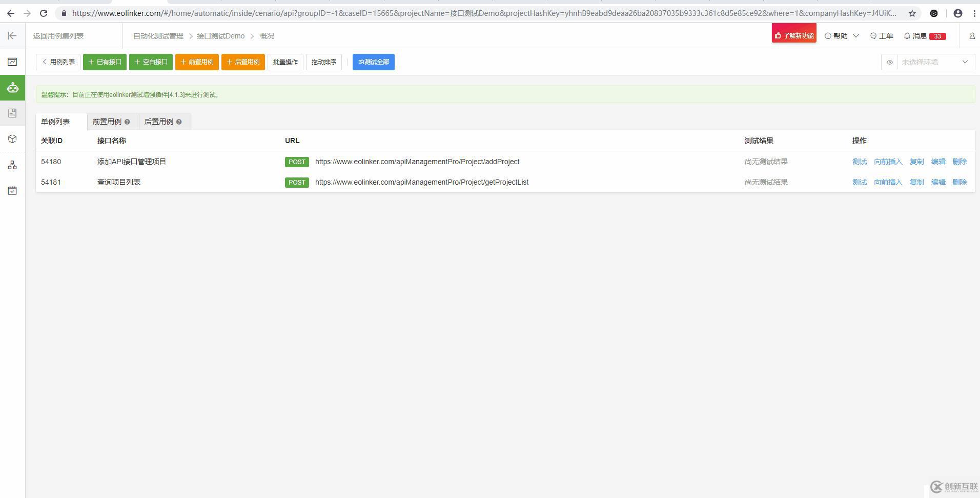980x498 pixels.
Task: Open 消息 notifications with 33 badge
Action: 925,36
